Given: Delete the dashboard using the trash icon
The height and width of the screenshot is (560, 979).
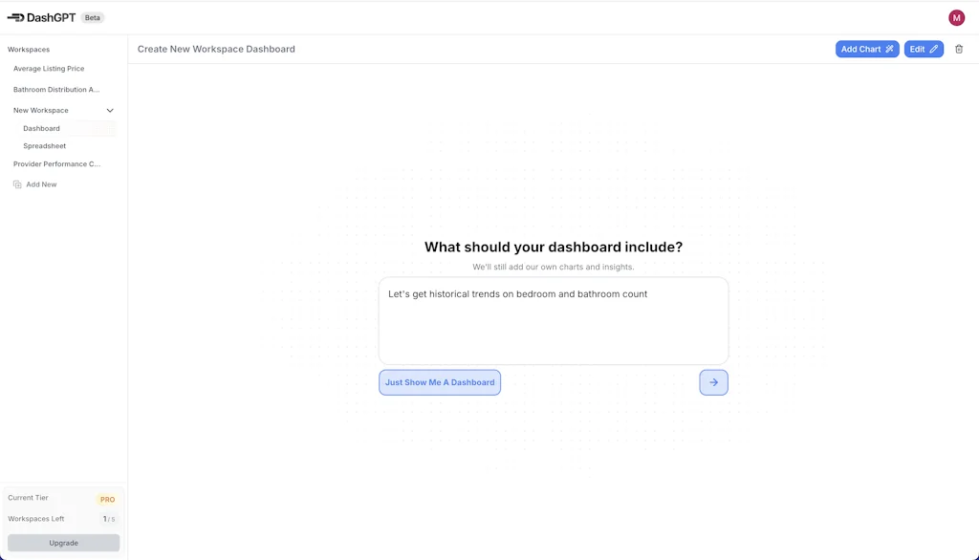Looking at the screenshot, I should 959,49.
